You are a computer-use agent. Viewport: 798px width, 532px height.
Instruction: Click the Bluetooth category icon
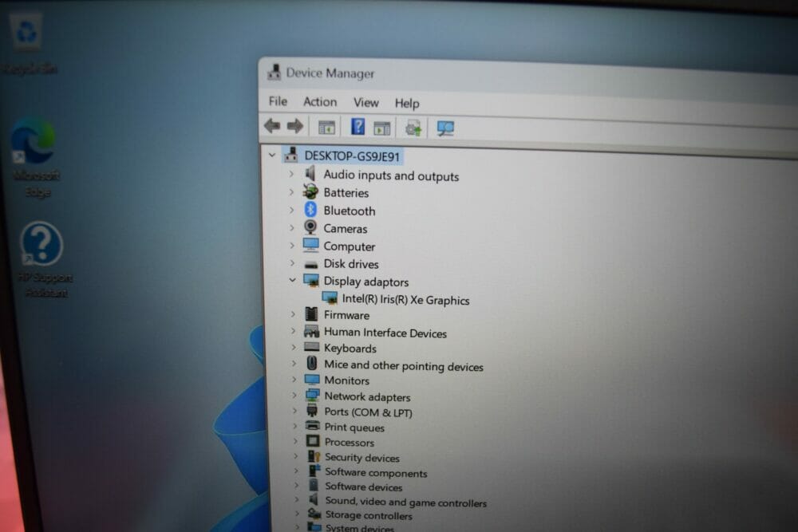point(310,210)
